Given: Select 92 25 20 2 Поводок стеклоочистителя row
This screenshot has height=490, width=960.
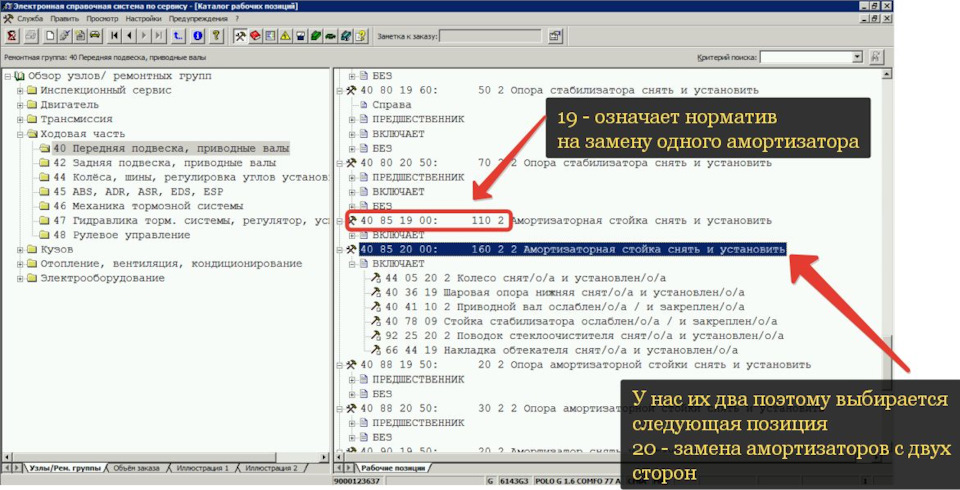Looking at the screenshot, I should [585, 336].
